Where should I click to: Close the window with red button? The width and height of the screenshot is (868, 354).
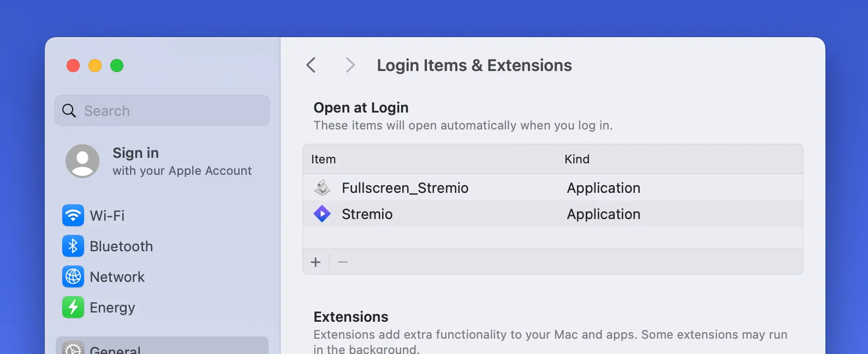point(73,66)
